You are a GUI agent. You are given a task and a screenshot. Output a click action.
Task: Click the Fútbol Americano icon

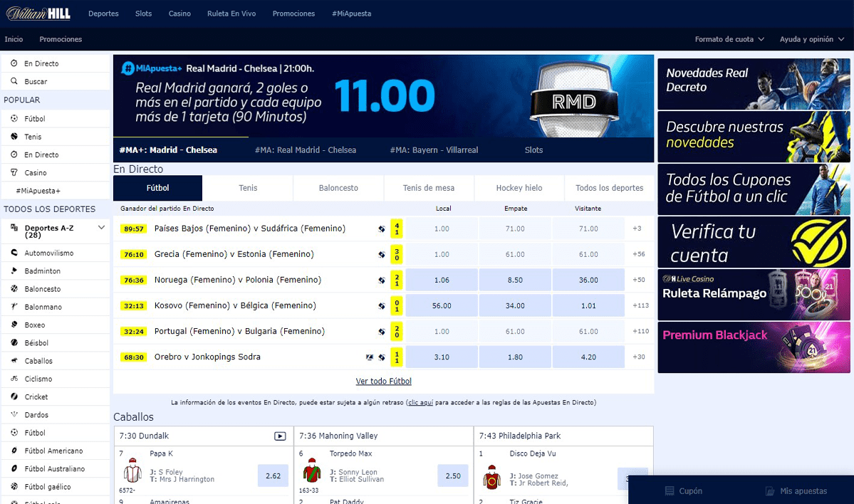pos(14,450)
